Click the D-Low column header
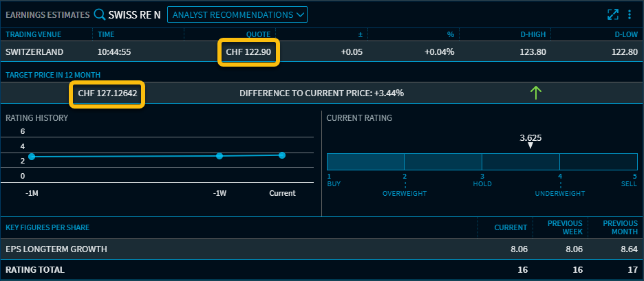Screen dimensions: 644x281 (626, 34)
